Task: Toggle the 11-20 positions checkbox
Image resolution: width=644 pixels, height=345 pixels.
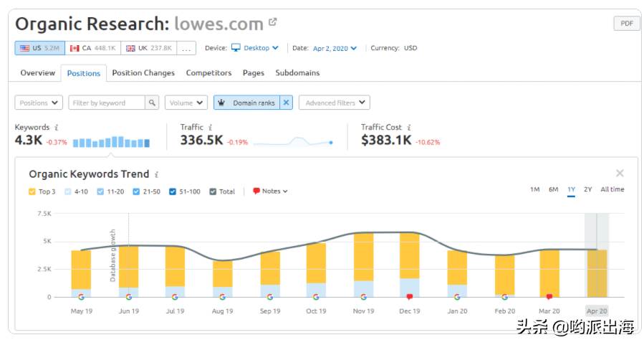Action: coord(100,192)
